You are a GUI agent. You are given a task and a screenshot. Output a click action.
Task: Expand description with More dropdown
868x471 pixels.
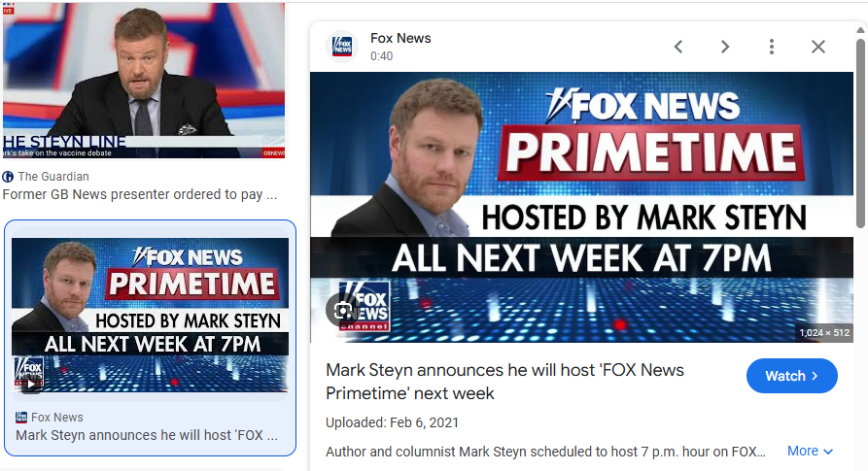click(810, 452)
